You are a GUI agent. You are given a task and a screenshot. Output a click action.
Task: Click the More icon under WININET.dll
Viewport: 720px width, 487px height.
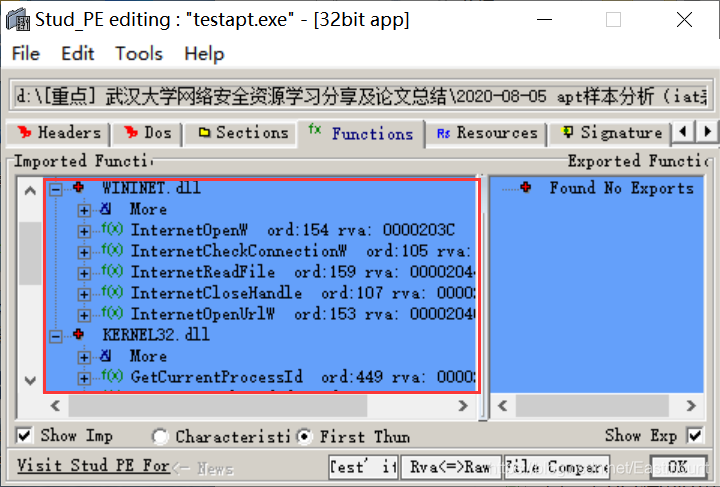106,209
